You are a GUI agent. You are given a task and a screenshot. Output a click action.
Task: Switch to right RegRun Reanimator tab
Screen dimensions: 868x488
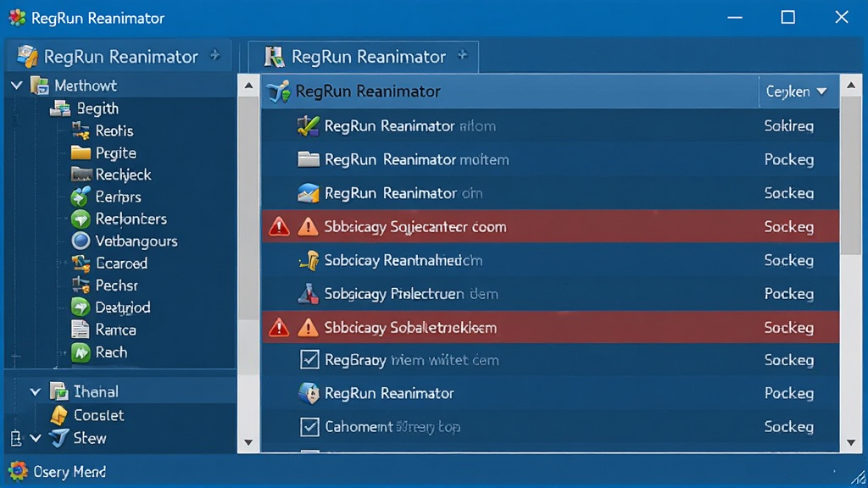(364, 57)
